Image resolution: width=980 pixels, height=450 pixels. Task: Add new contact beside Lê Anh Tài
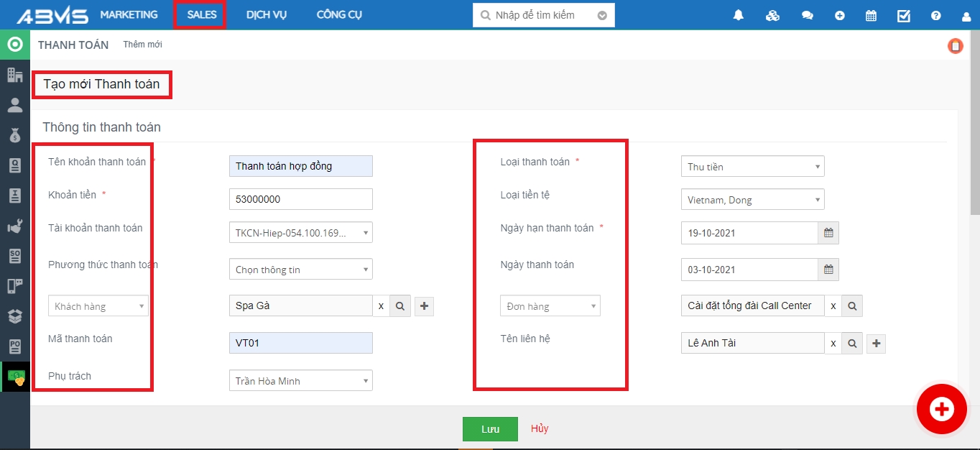tap(876, 344)
